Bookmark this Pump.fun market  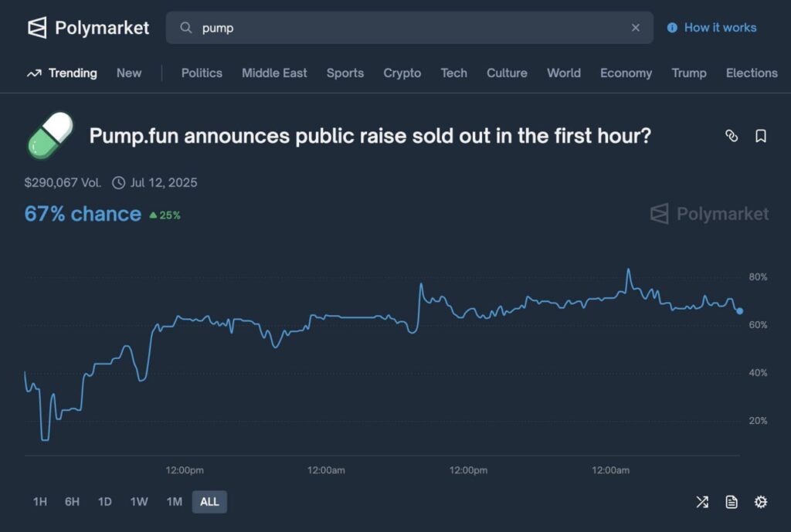coord(762,136)
